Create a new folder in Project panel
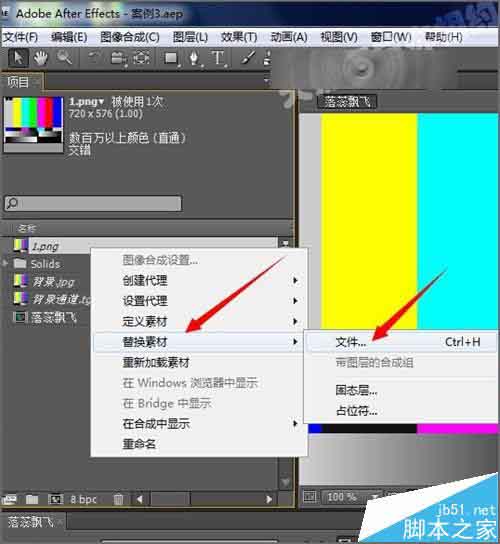The width and height of the screenshot is (500, 544). 32,499
